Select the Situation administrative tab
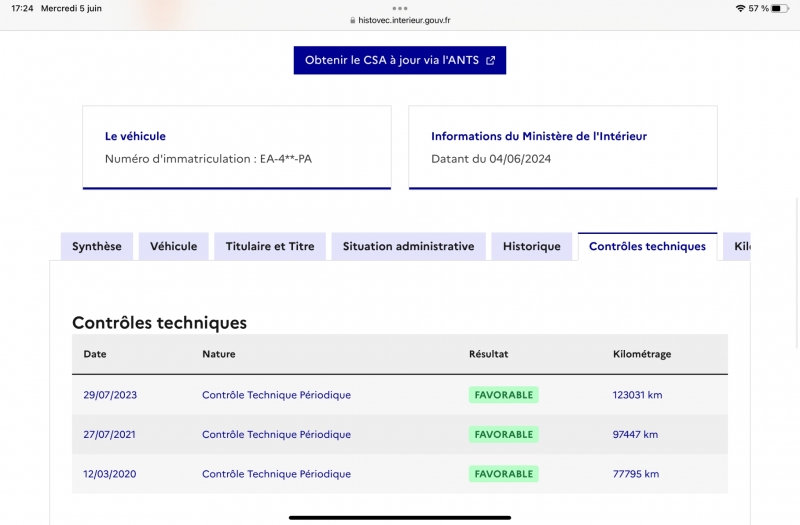This screenshot has height=525, width=800. 409,246
